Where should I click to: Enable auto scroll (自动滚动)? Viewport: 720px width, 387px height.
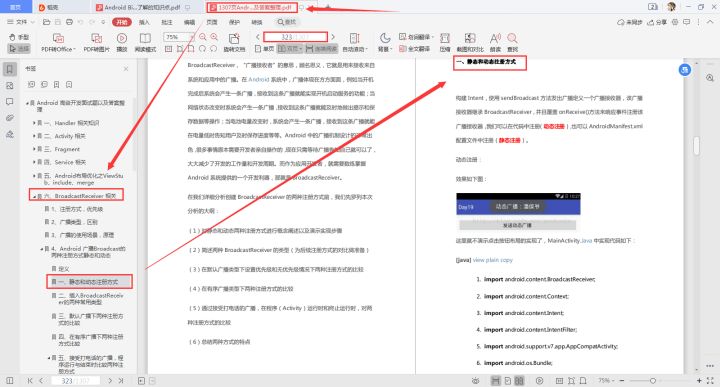coord(354,43)
